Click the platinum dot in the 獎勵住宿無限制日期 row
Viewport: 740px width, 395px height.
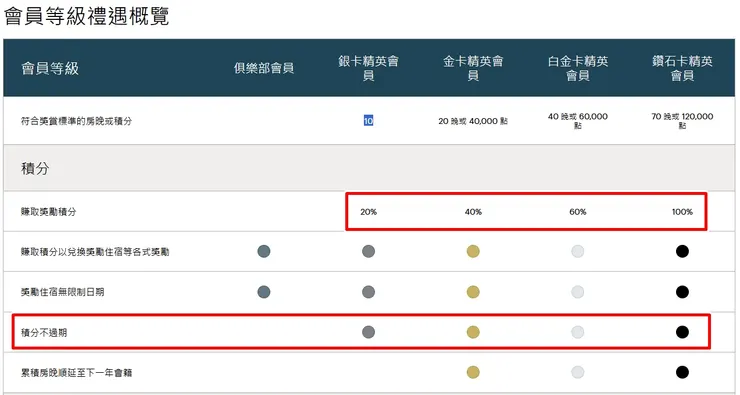(x=578, y=292)
